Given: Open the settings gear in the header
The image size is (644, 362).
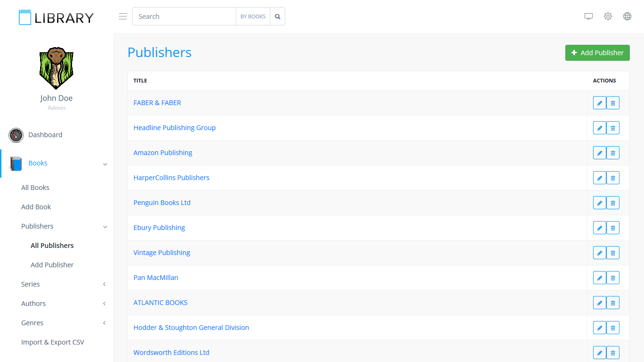Looking at the screenshot, I should pos(608,16).
